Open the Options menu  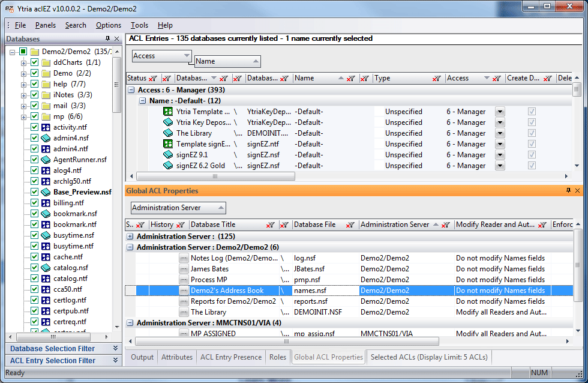coord(109,25)
